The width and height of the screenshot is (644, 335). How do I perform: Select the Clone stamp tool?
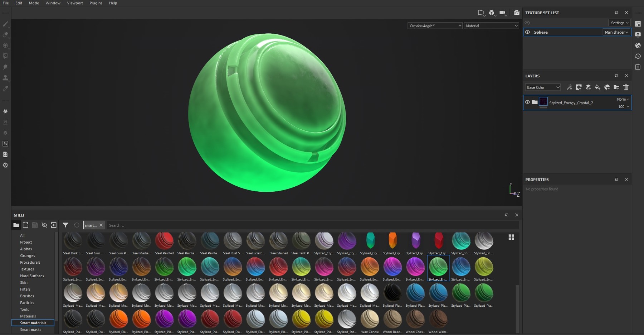(x=5, y=78)
